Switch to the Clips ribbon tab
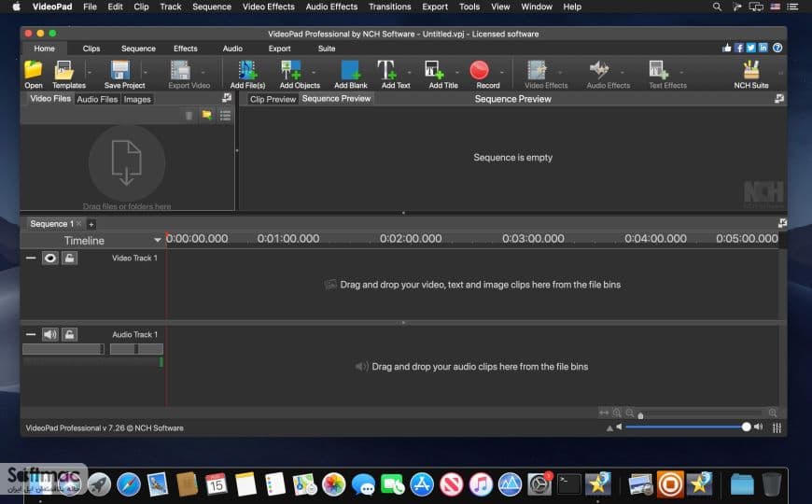Viewport: 812px width, 504px height. pos(91,49)
